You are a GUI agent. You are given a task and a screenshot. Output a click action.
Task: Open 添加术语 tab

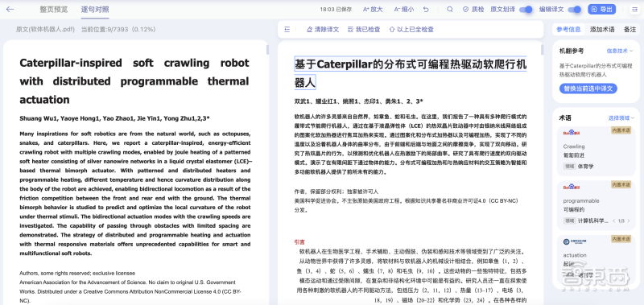[602, 30]
